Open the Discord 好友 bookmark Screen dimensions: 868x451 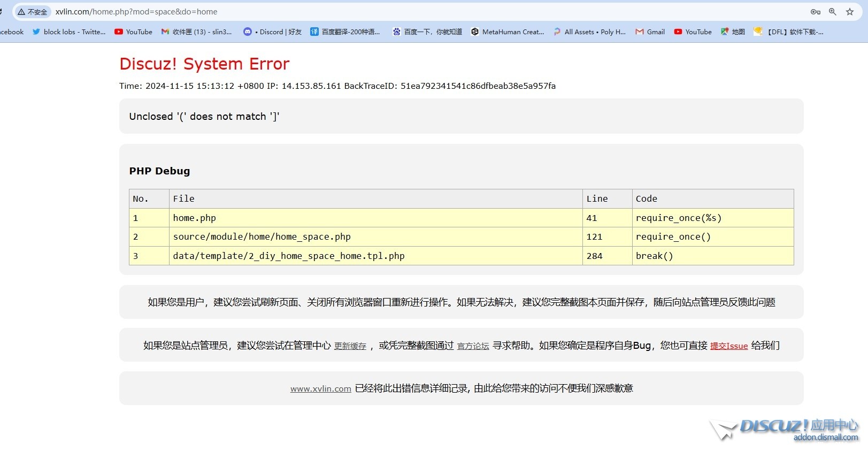(x=273, y=32)
